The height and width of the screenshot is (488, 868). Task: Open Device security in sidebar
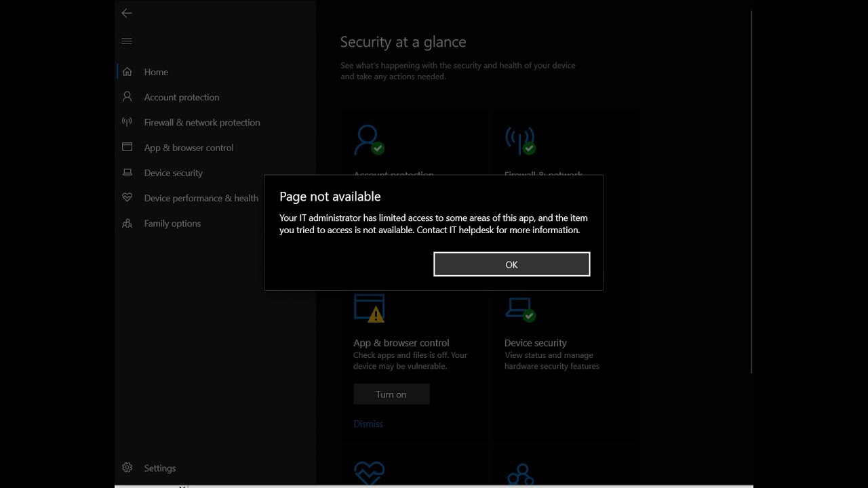coord(173,173)
